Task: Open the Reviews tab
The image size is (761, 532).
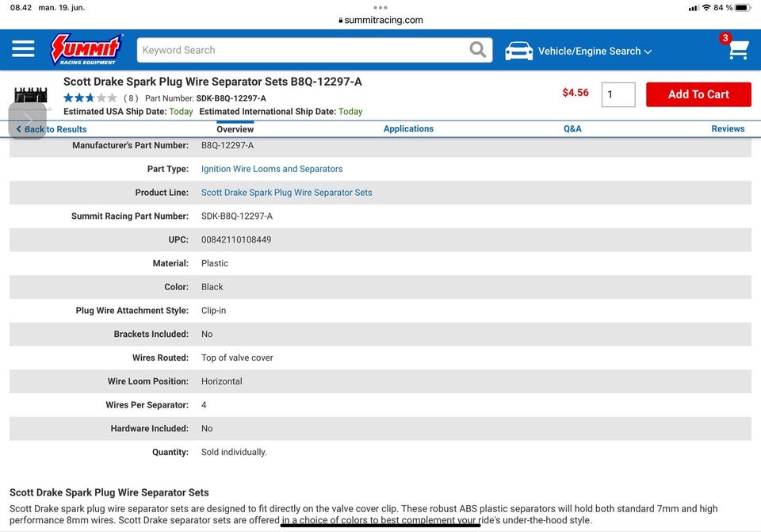Action: [x=728, y=128]
